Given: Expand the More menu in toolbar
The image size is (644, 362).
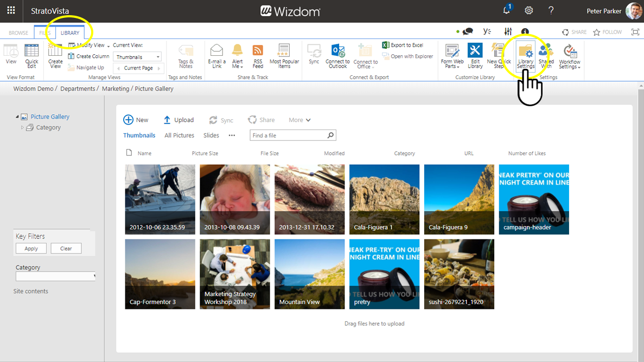Looking at the screenshot, I should point(299,120).
